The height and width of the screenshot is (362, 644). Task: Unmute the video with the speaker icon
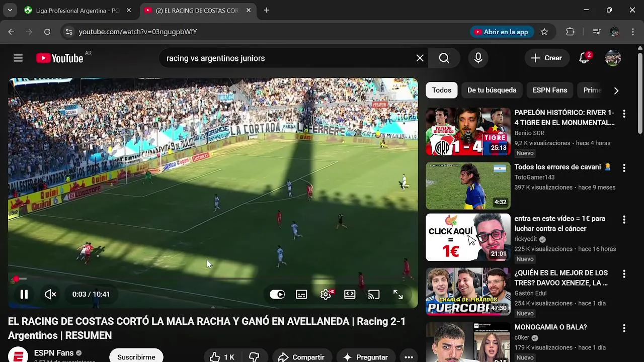pyautogui.click(x=50, y=295)
